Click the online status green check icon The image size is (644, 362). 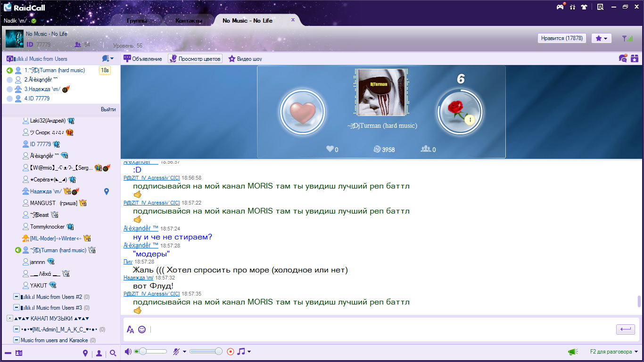(34, 21)
